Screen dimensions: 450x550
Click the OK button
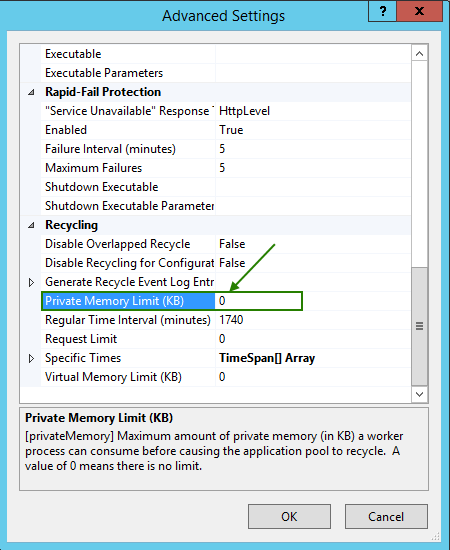(x=289, y=516)
